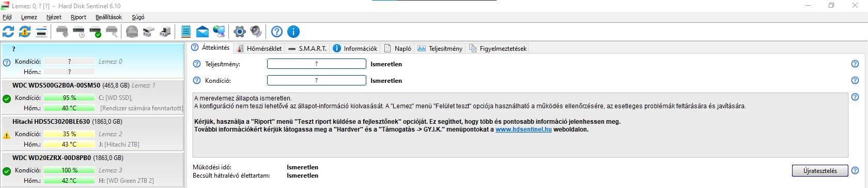The width and height of the screenshot is (868, 188).
Task: Open the www.hdsentinel.hu link
Action: click(523, 129)
